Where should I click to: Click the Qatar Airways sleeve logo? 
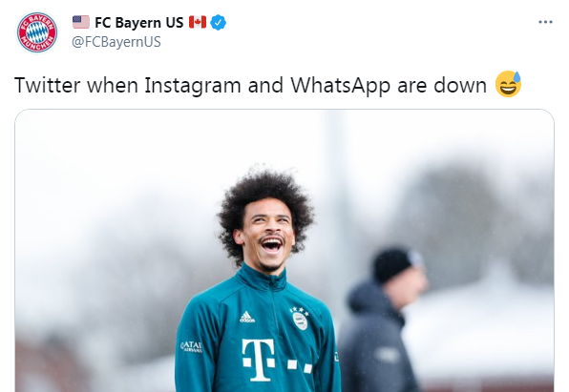191,346
